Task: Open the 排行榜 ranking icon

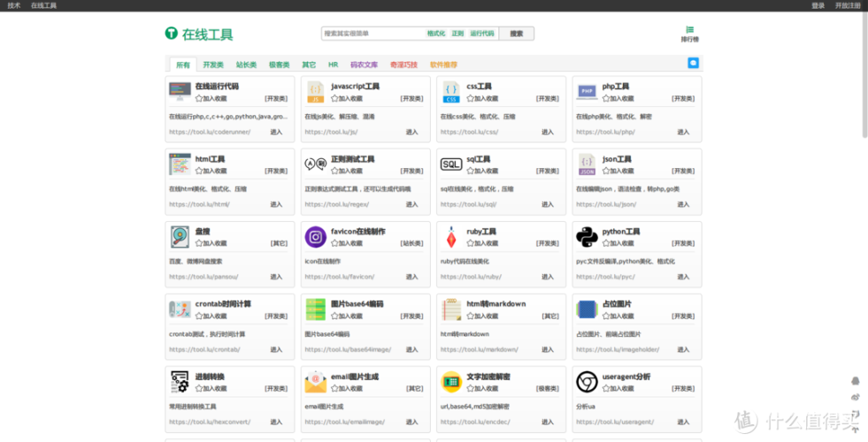Action: [690, 34]
